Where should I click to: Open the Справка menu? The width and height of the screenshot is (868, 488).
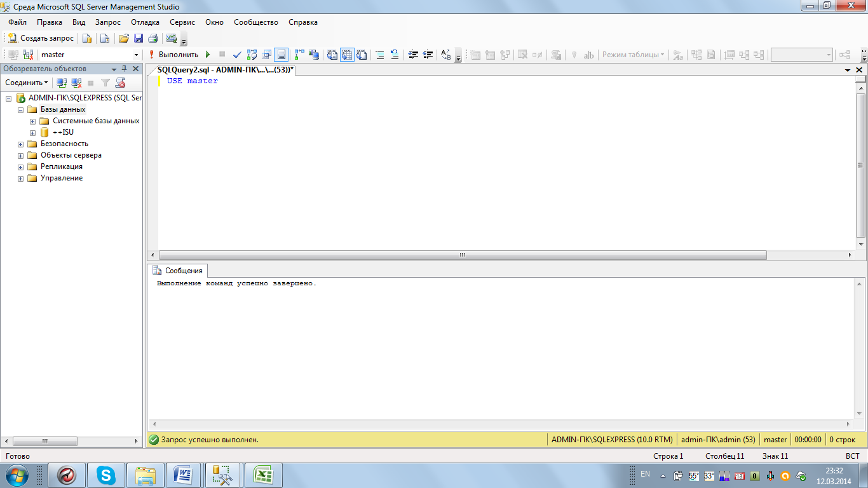[x=303, y=22]
